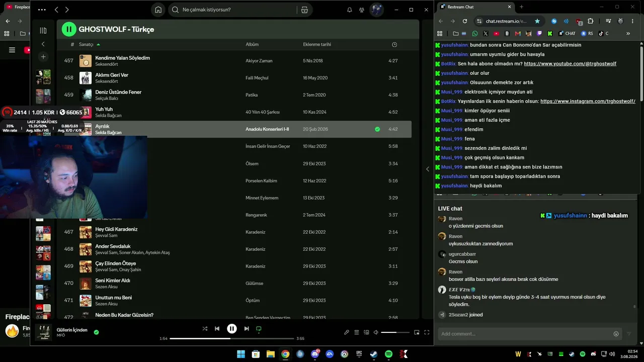Select the Restream Chat browser tab
The height and width of the screenshot is (362, 644).
click(x=475, y=7)
